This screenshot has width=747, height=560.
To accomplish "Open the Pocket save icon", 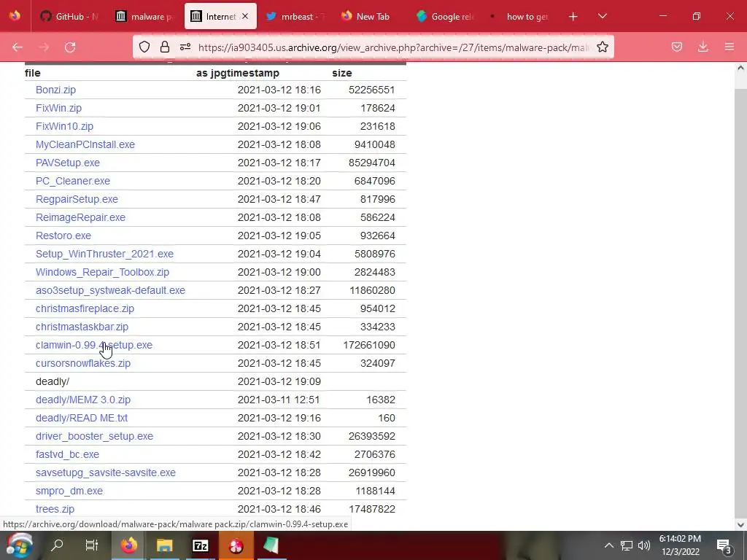I will (677, 47).
